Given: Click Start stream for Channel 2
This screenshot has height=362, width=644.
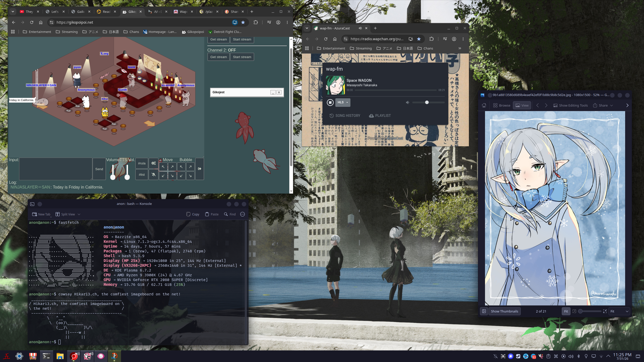Looking at the screenshot, I should click(242, 57).
